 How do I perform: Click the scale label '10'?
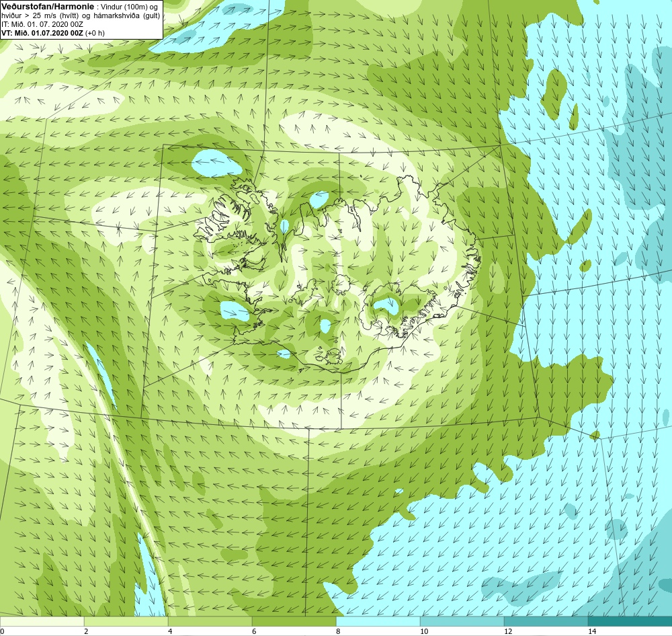(424, 631)
